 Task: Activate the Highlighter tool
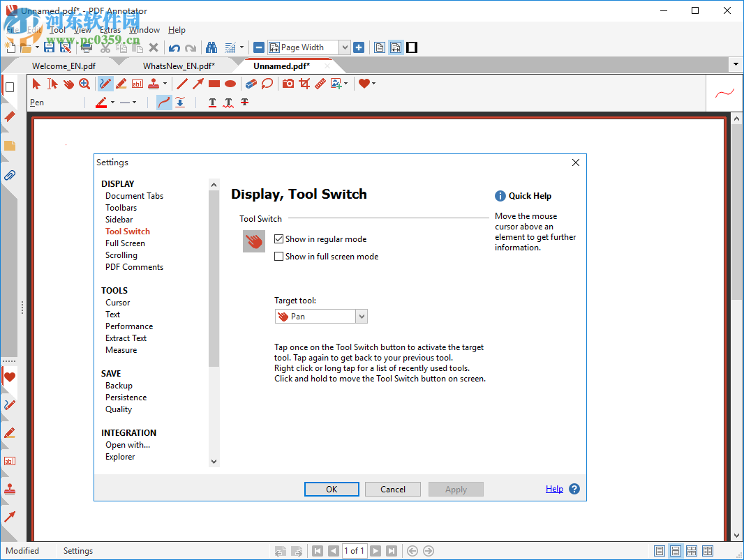click(121, 83)
